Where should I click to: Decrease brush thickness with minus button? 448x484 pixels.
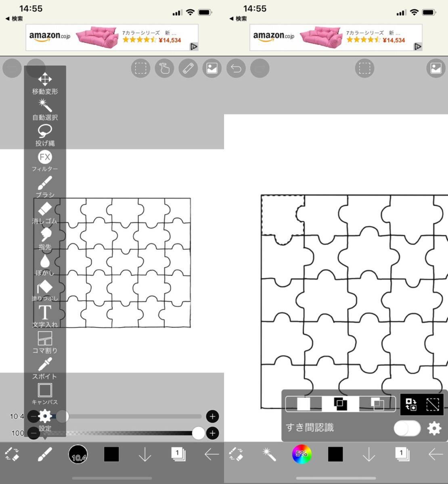click(33, 416)
